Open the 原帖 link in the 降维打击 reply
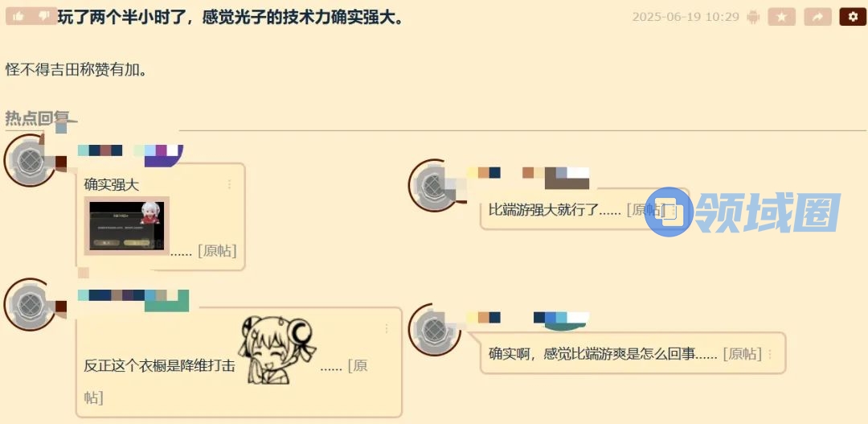 click(x=357, y=366)
